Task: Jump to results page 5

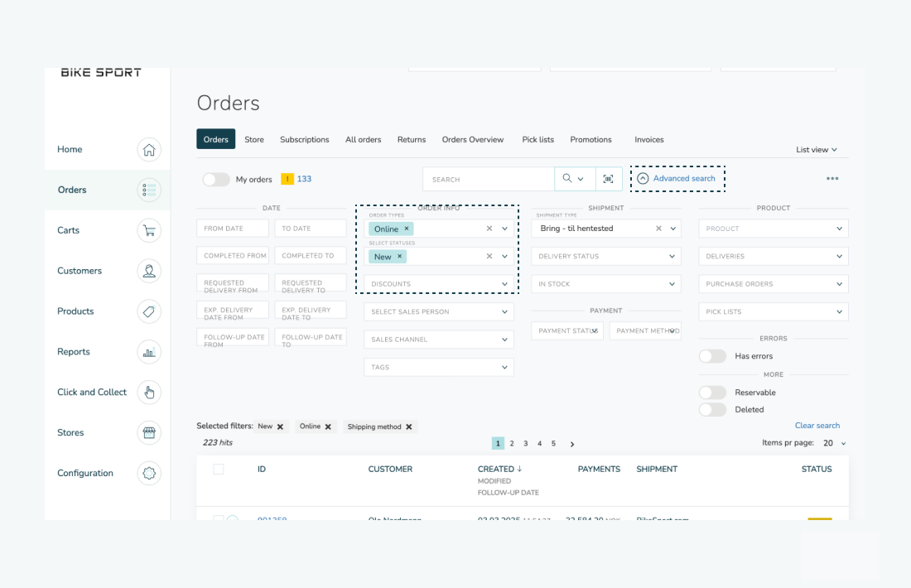Action: pos(554,443)
